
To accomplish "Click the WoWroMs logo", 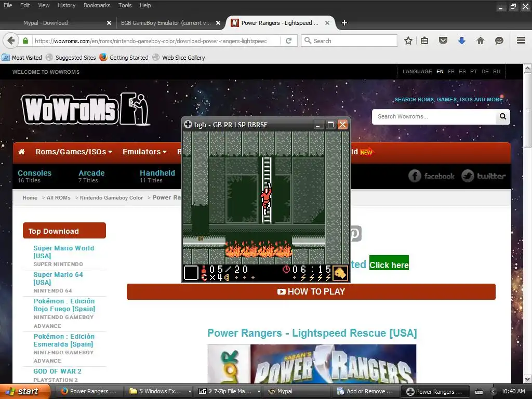I will (x=85, y=109).
